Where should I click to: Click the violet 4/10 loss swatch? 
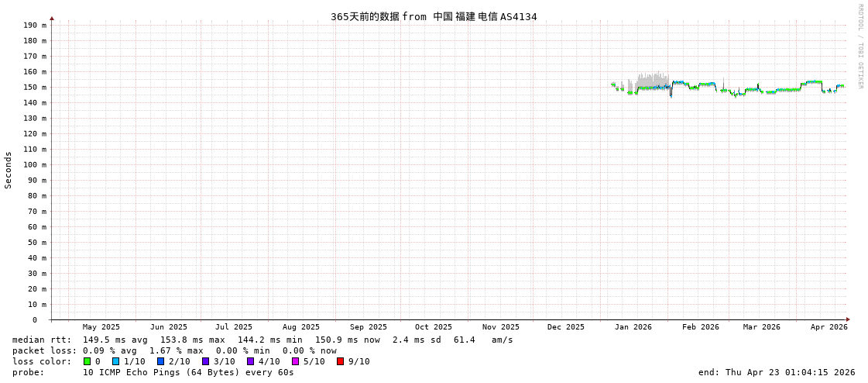pos(250,361)
